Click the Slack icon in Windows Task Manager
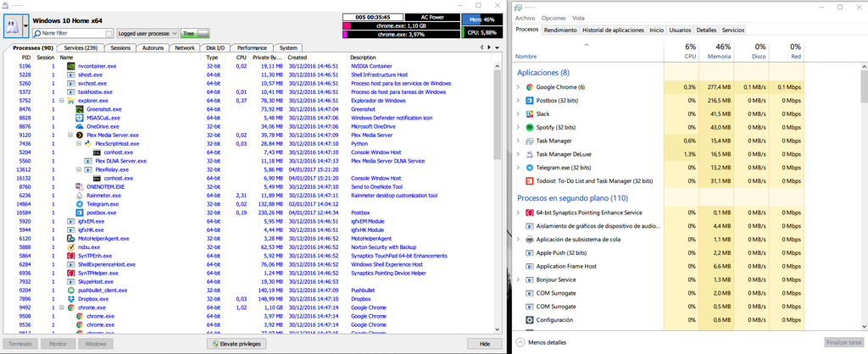This screenshot has height=354, width=868. click(530, 114)
